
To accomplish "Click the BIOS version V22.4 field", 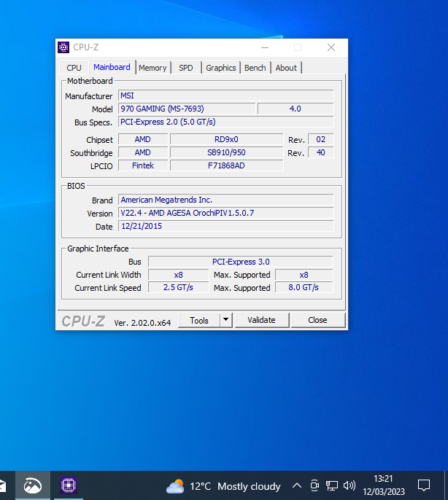I will (x=226, y=213).
